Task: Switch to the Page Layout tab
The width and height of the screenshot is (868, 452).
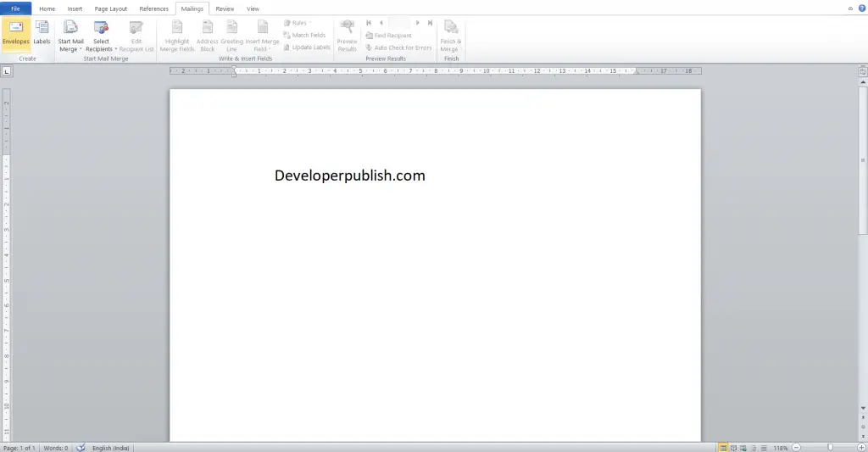Action: tap(111, 8)
